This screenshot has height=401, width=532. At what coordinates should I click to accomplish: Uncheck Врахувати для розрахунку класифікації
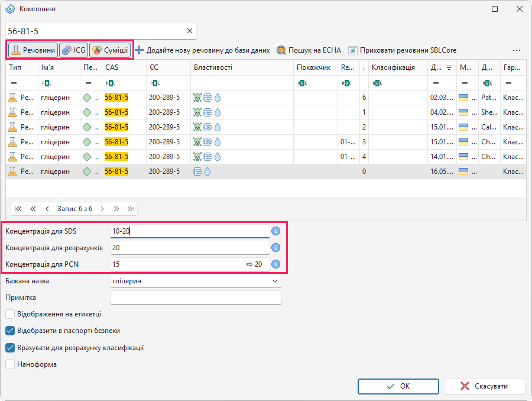10,348
